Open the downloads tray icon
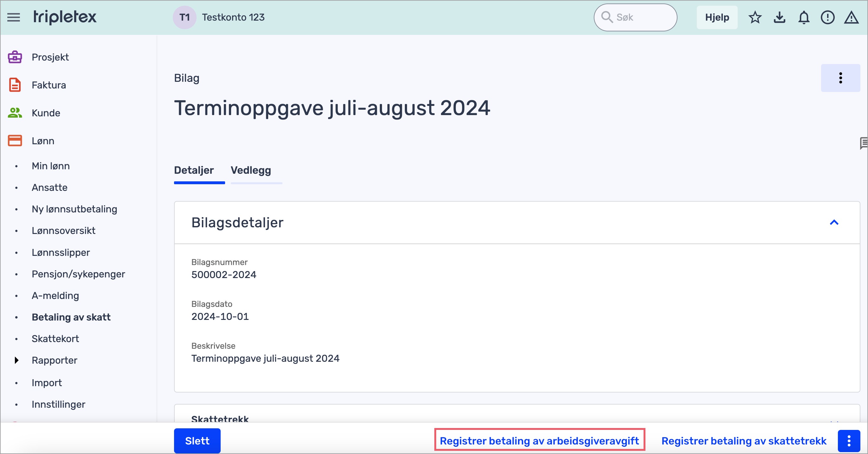 coord(779,17)
